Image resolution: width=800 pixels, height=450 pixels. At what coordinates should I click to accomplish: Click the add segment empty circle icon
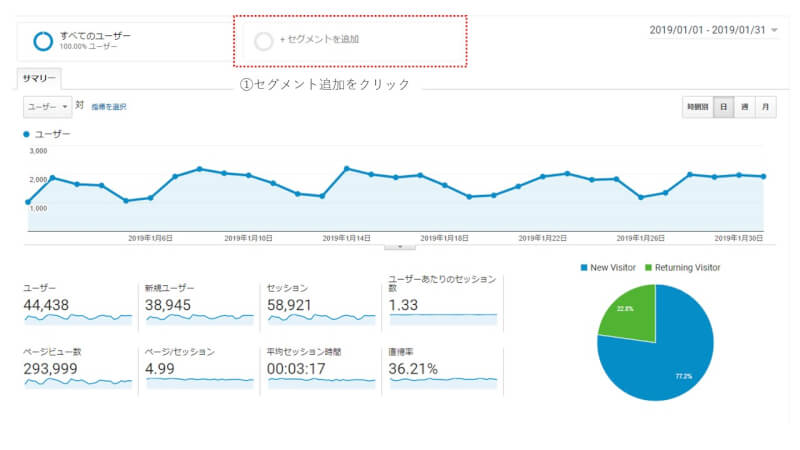pyautogui.click(x=264, y=41)
